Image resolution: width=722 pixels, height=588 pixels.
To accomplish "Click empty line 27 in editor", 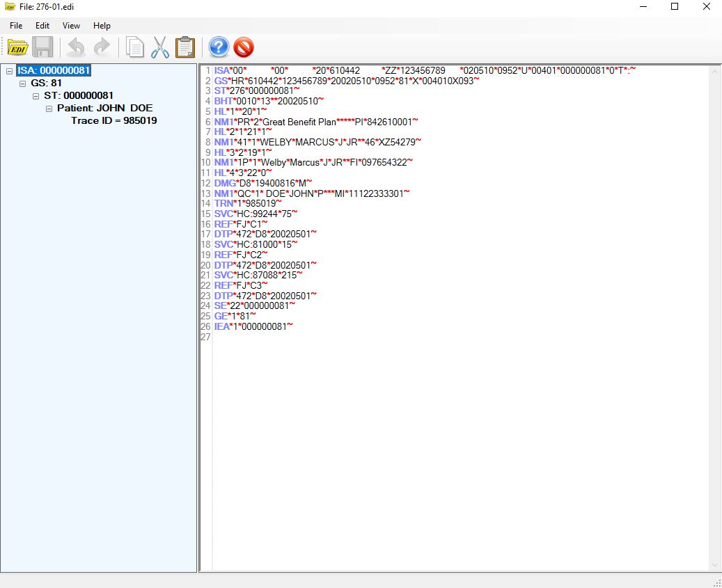I will (x=460, y=337).
